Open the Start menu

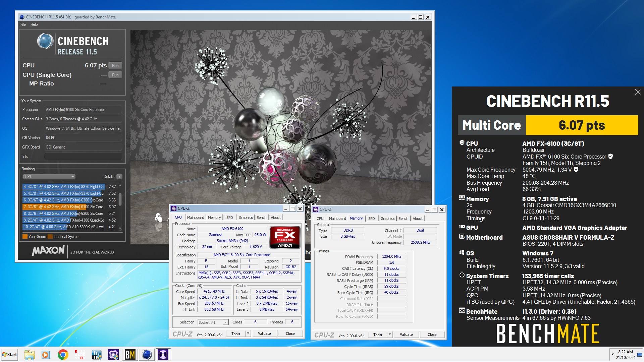pyautogui.click(x=9, y=355)
